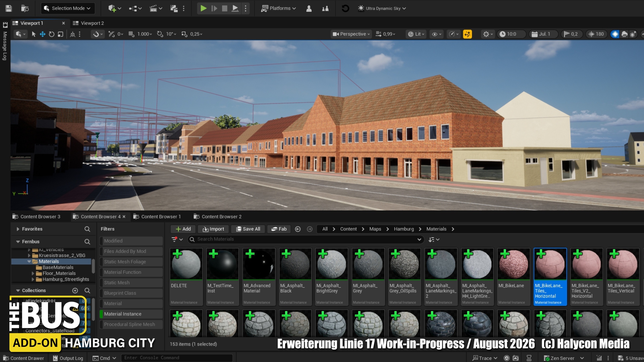Click the circular refresh arrow icon
Image resolution: width=644 pixels, height=362 pixels.
click(345, 8)
